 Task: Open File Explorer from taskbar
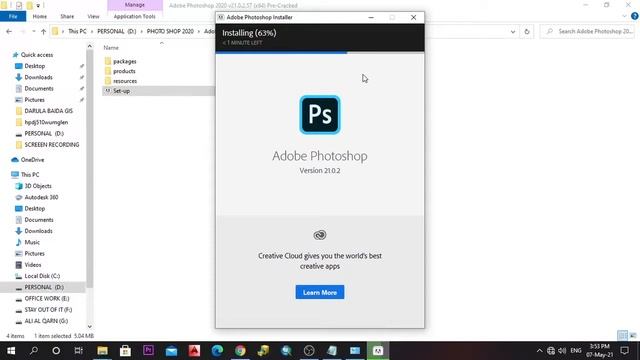[x=102, y=351]
